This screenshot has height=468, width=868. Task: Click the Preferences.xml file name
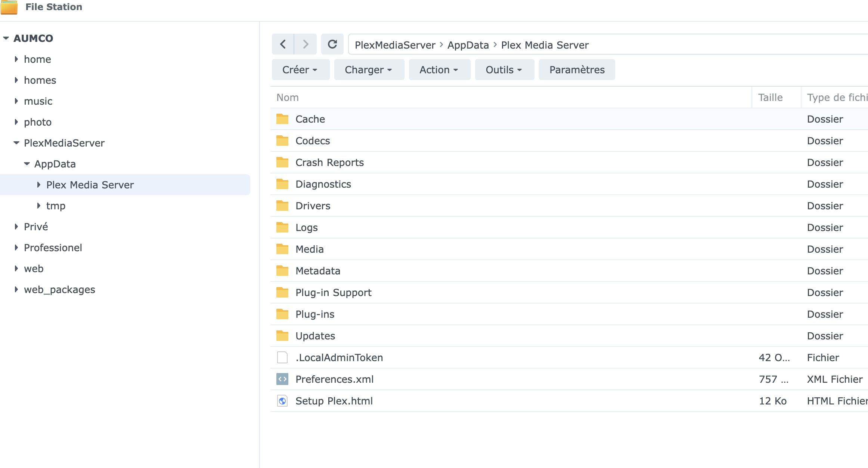click(x=334, y=379)
